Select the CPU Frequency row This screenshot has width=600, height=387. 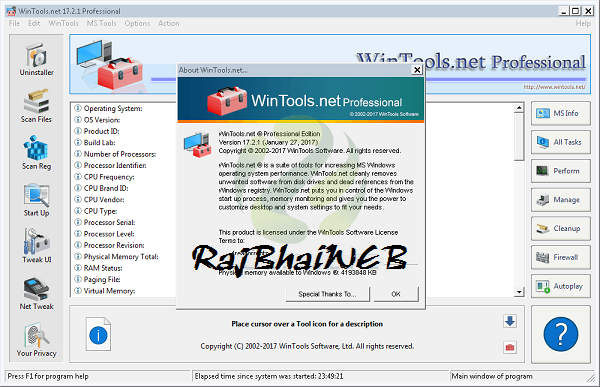click(x=104, y=177)
